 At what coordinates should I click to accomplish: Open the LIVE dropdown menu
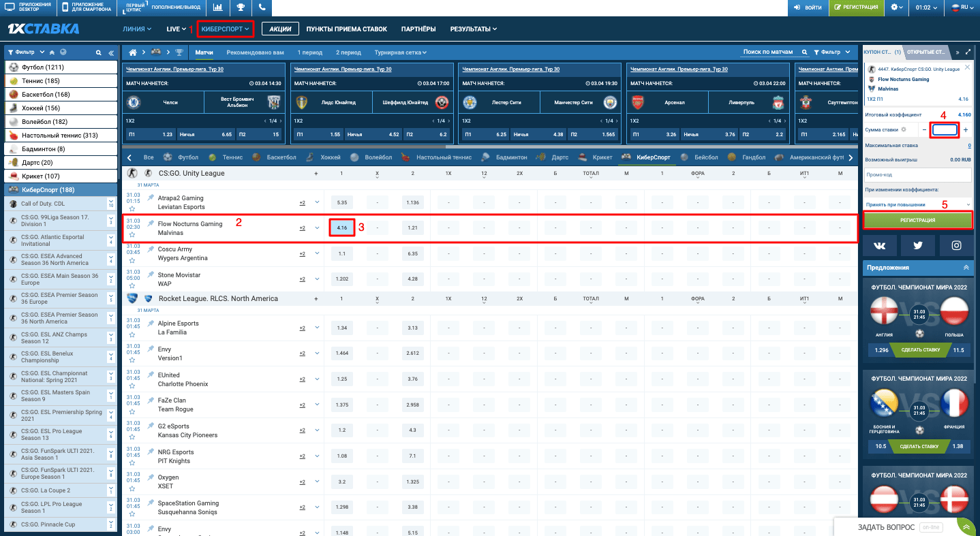(x=176, y=29)
